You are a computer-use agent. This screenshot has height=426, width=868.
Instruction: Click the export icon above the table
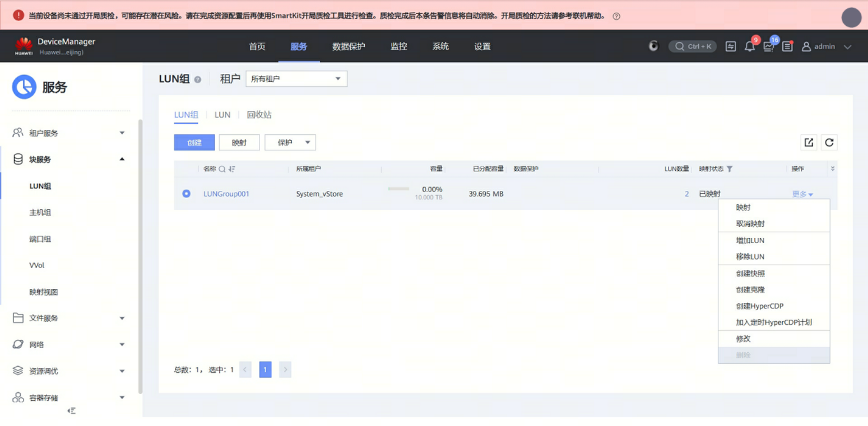809,142
